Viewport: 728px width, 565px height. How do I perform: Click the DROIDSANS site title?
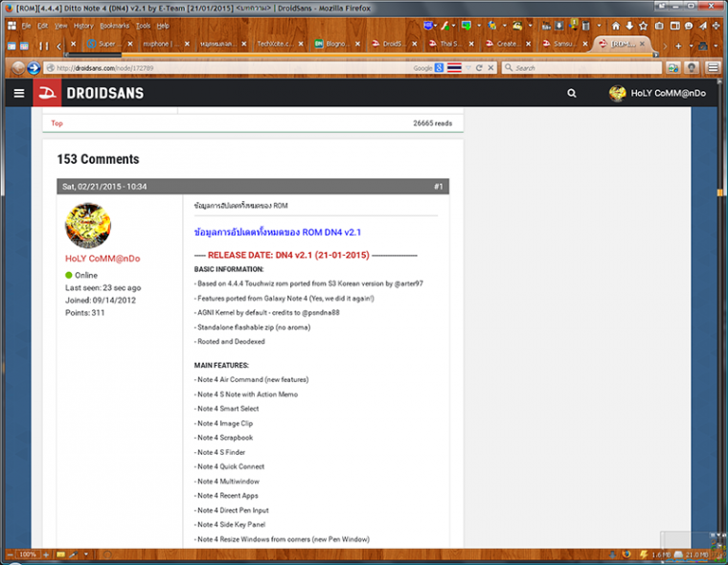click(105, 93)
